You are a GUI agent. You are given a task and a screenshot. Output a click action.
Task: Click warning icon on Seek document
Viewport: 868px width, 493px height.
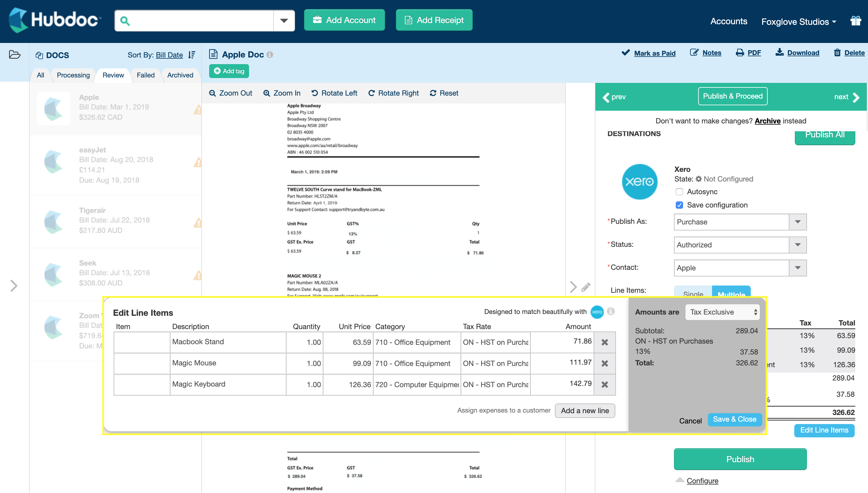pos(198,275)
